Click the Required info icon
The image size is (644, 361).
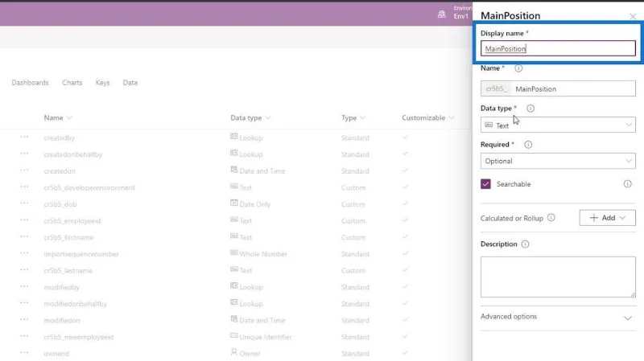pos(528,145)
